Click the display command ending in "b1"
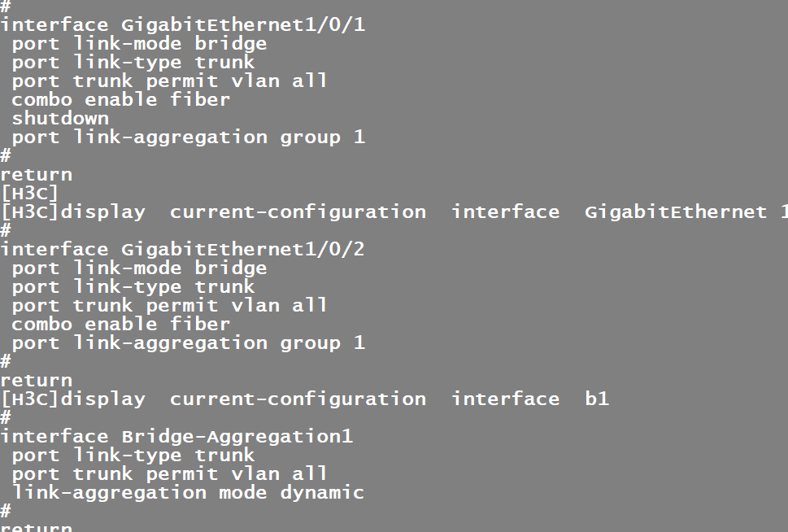Screen dimensions: 788x532 coord(304,399)
